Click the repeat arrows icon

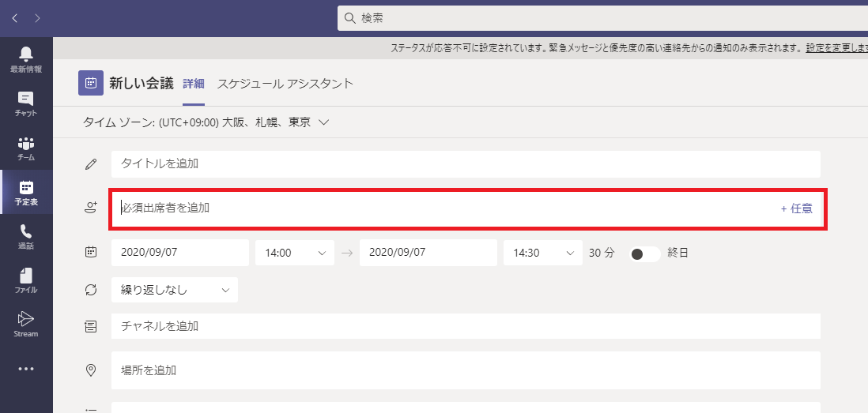91,290
